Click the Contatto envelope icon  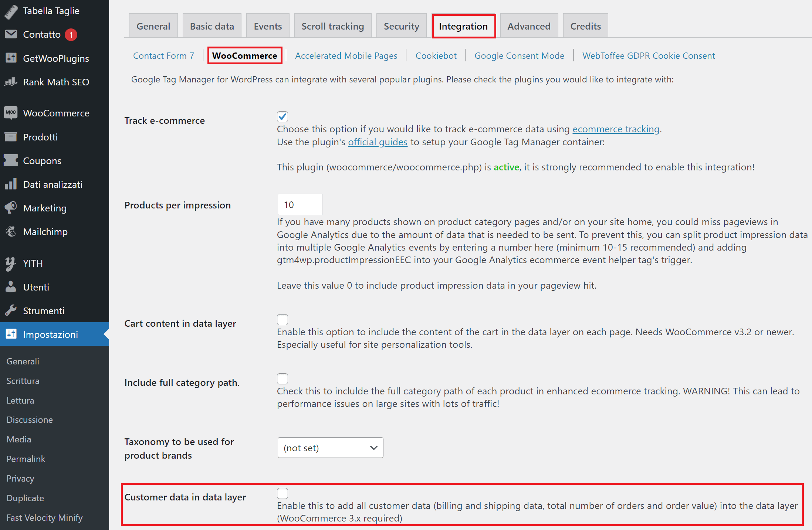pos(11,34)
